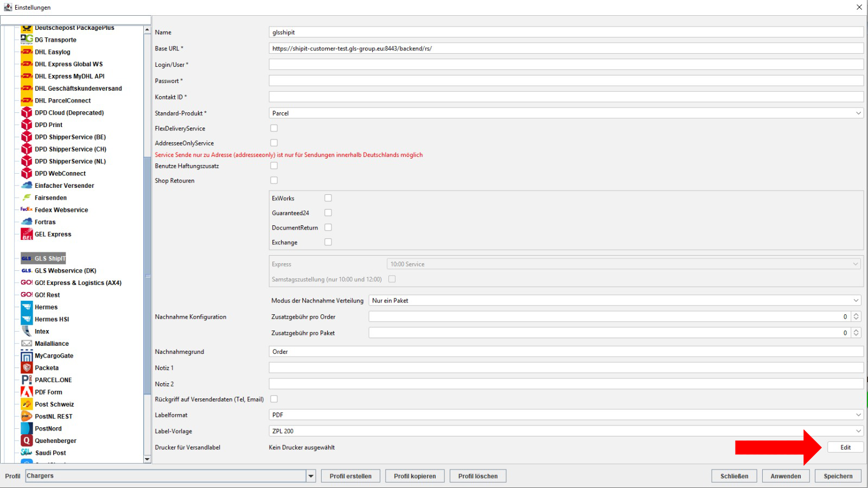Image resolution: width=868 pixels, height=488 pixels.
Task: Click the Passwort input field
Action: [x=566, y=80]
